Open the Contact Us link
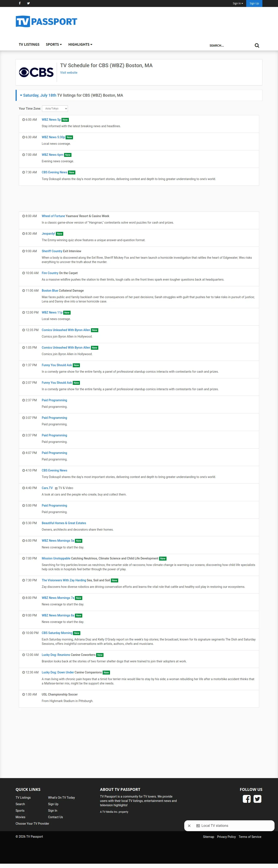The image size is (278, 868). [x=55, y=817]
